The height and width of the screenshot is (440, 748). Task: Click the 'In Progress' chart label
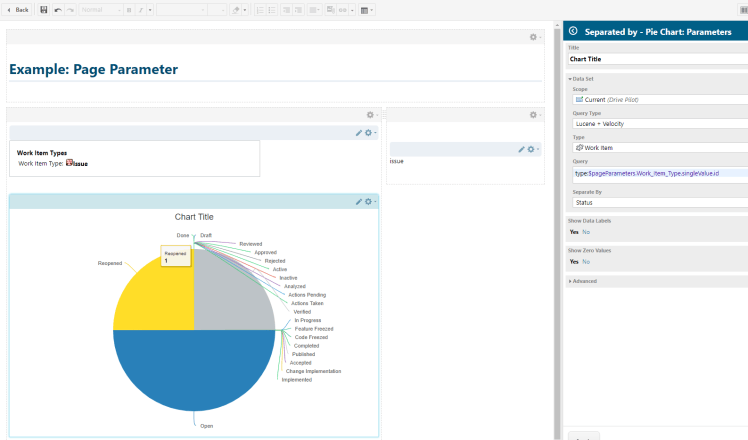308,320
